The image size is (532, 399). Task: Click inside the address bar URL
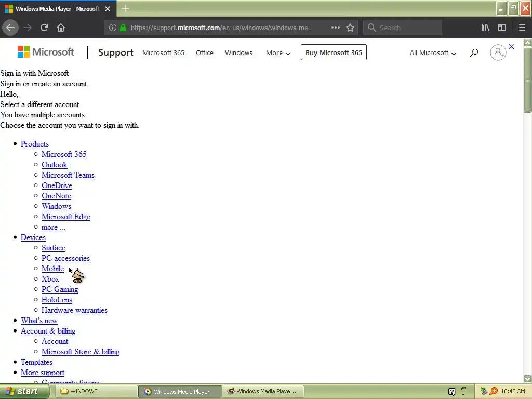tap(220, 28)
